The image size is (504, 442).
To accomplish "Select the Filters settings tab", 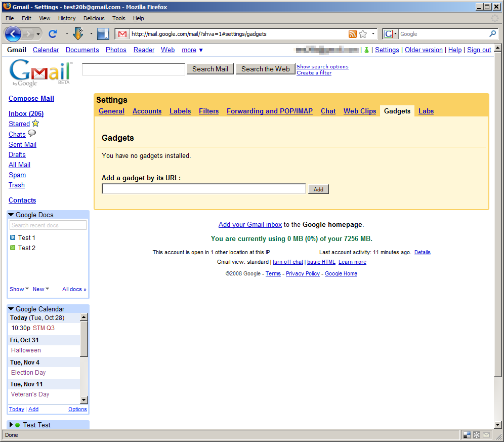I will pyautogui.click(x=208, y=111).
